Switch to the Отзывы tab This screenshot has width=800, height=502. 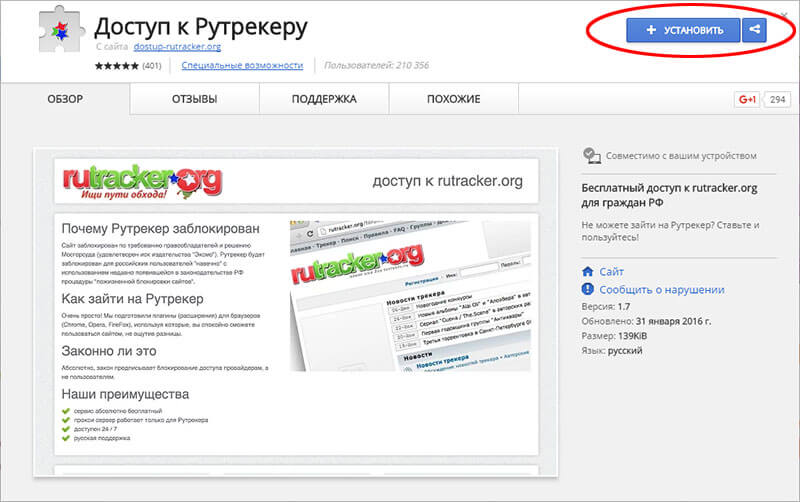coord(194,99)
